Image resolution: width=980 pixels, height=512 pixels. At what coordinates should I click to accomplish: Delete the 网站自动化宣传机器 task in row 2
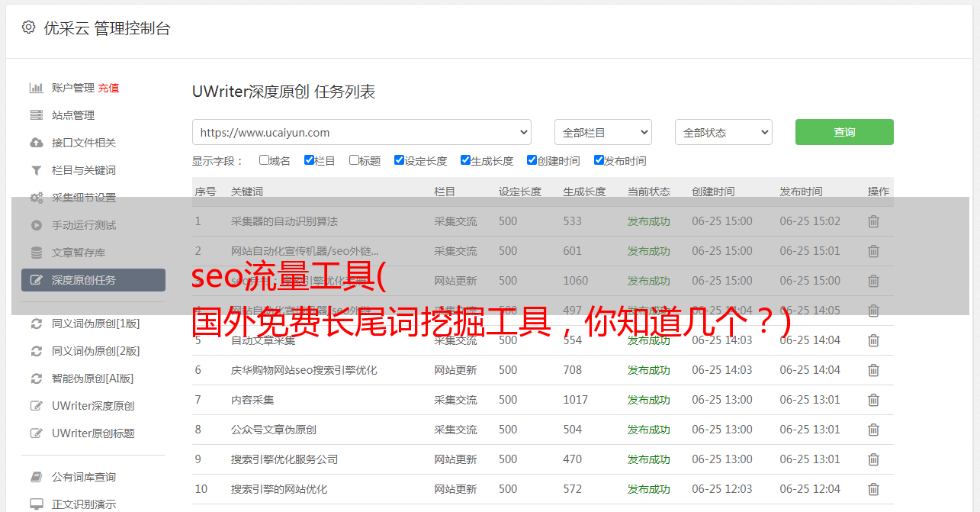coord(873,251)
